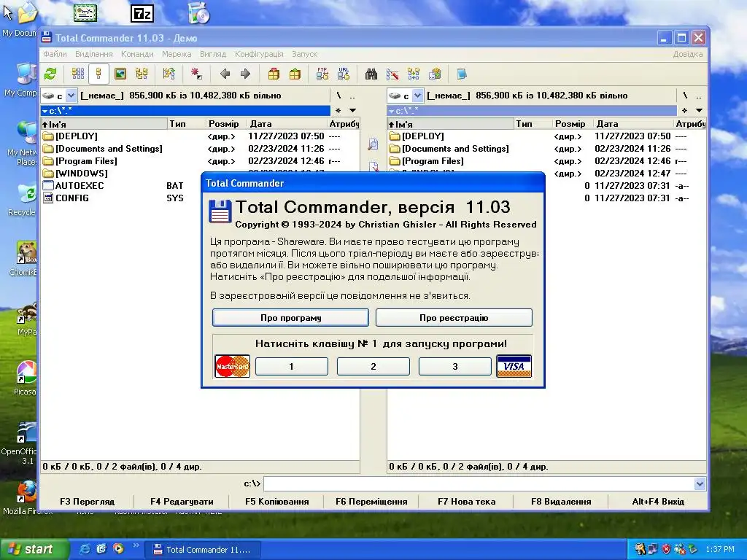Open Internet Explorer in quick launch
This screenshot has width=747, height=560.
[x=85, y=549]
